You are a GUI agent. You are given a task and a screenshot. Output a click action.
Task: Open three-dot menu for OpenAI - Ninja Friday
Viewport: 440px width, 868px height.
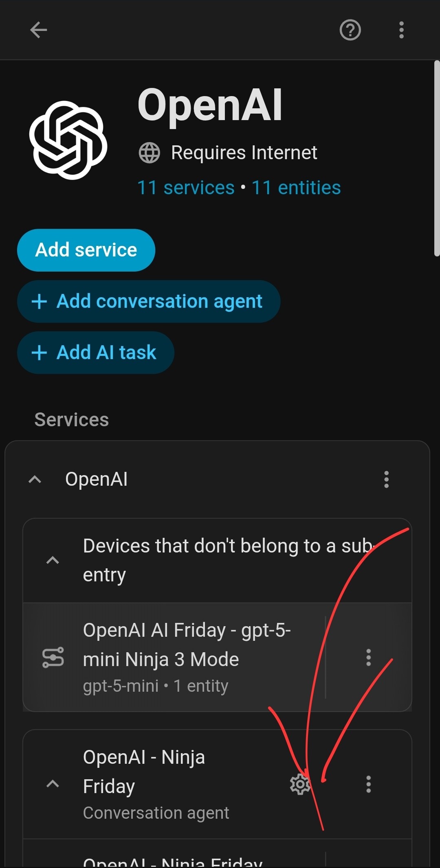pos(368,784)
